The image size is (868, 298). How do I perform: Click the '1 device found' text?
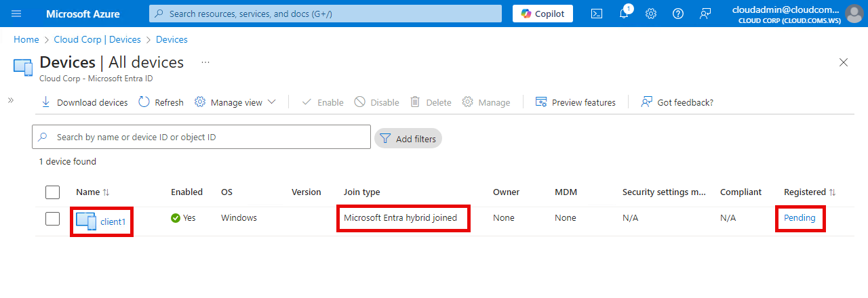click(x=68, y=162)
